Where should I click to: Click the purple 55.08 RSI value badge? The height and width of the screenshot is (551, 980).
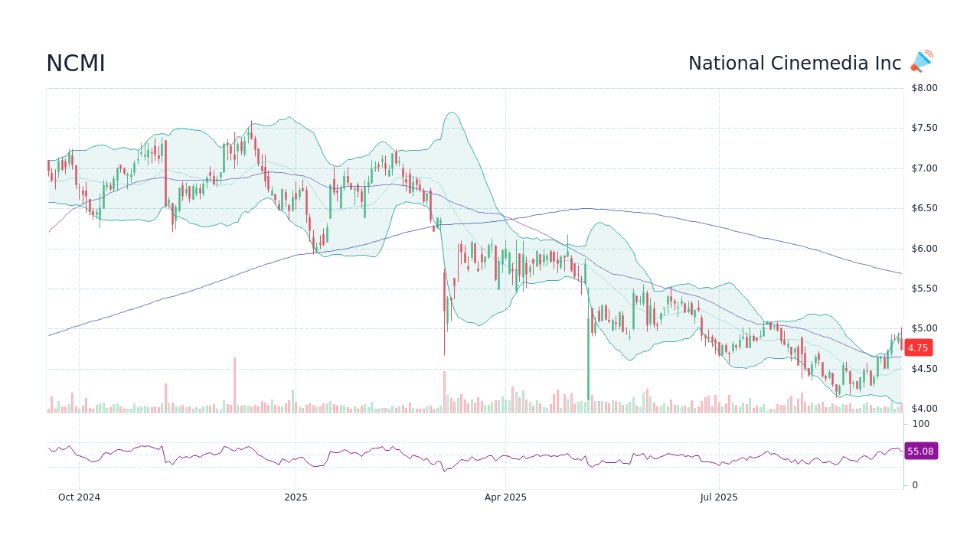point(920,451)
